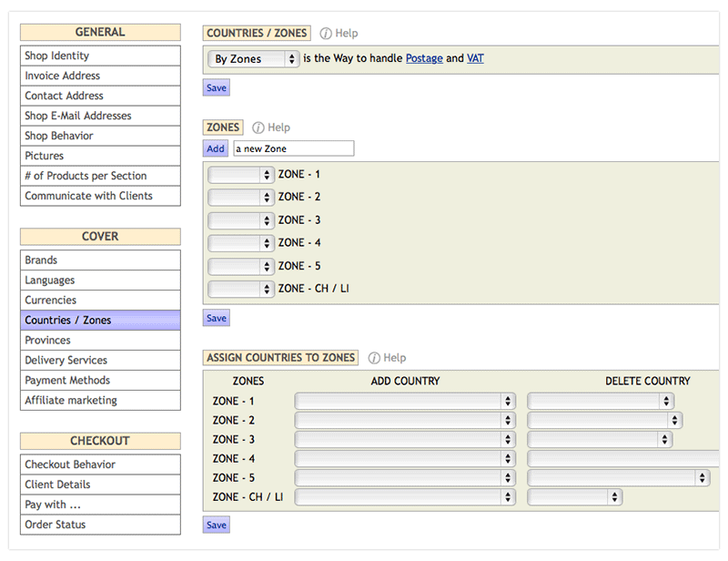
Task: Open the VAT link
Action: point(474,57)
